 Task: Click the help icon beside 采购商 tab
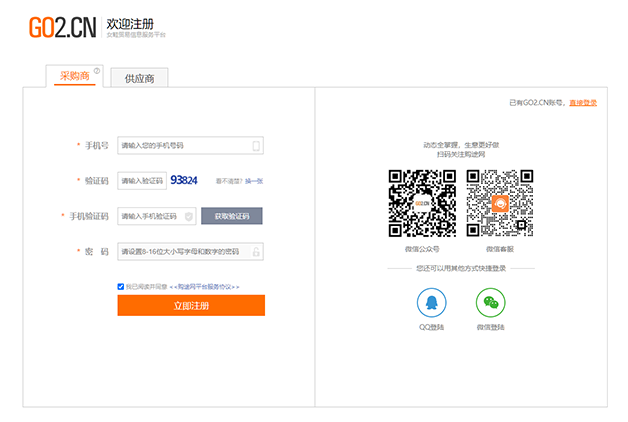[x=97, y=70]
